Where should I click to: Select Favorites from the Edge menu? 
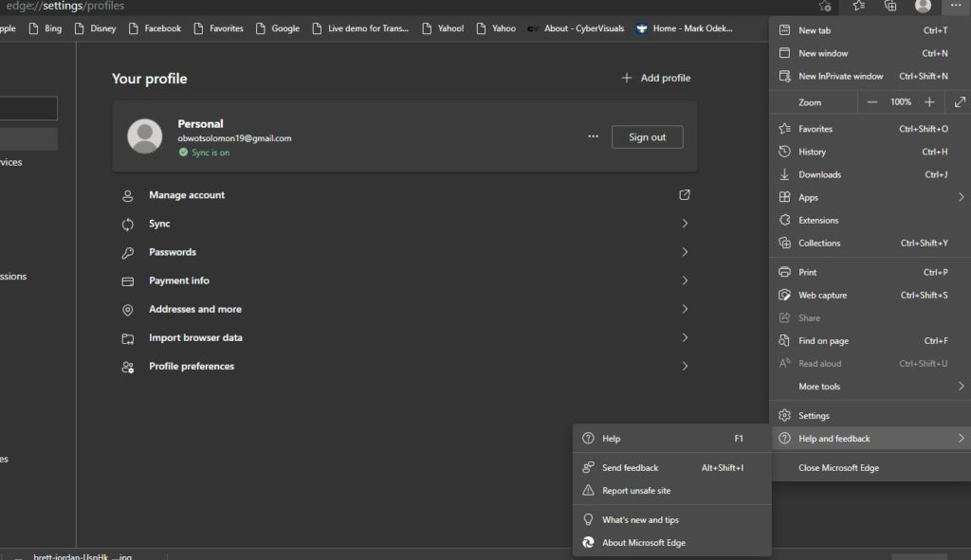[870, 129]
